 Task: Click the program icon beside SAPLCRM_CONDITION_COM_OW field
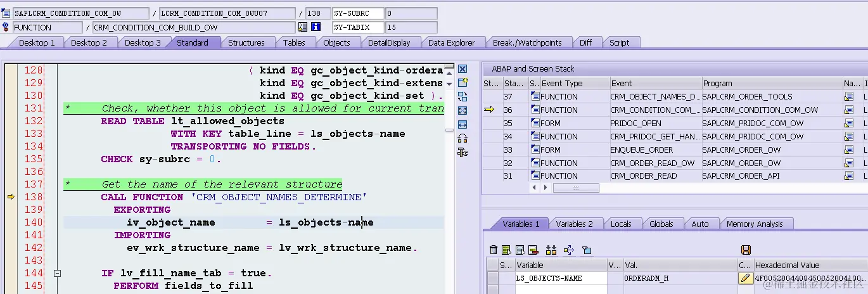point(6,13)
